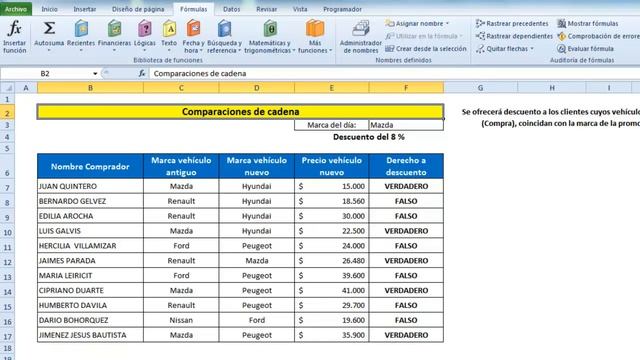The image size is (640, 360).
Task: Expand the Fecha y hora dropdown arrow
Action: (x=202, y=51)
